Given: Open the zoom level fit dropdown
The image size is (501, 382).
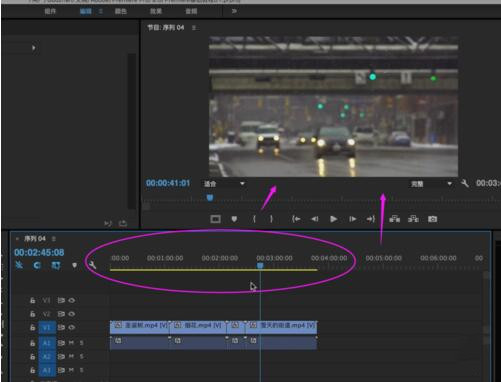Looking at the screenshot, I should [224, 184].
